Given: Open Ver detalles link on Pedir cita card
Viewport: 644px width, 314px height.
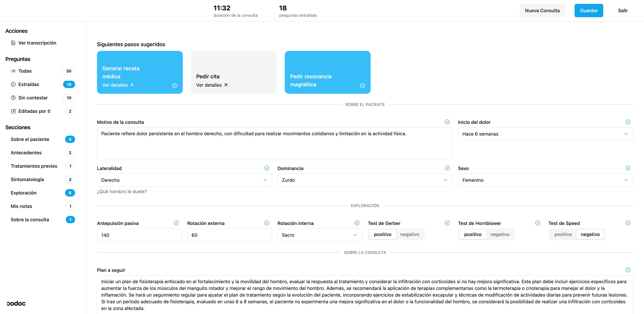Looking at the screenshot, I should pos(211,85).
